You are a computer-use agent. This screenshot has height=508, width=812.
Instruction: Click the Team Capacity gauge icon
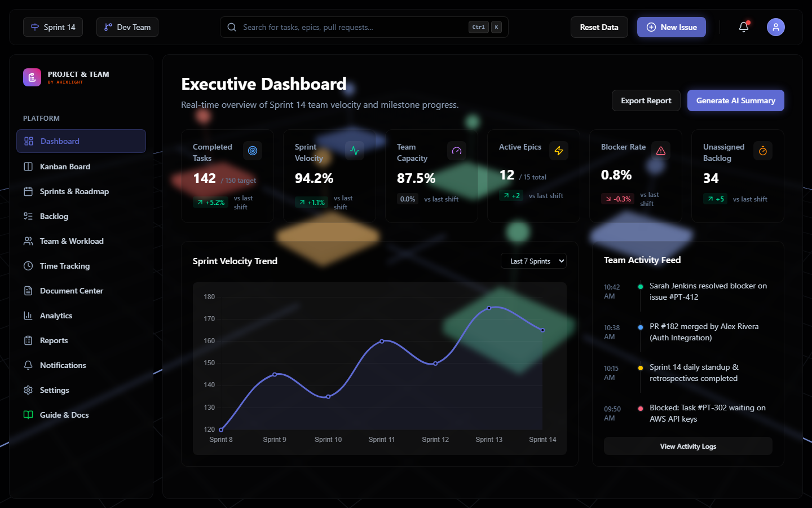coord(457,151)
